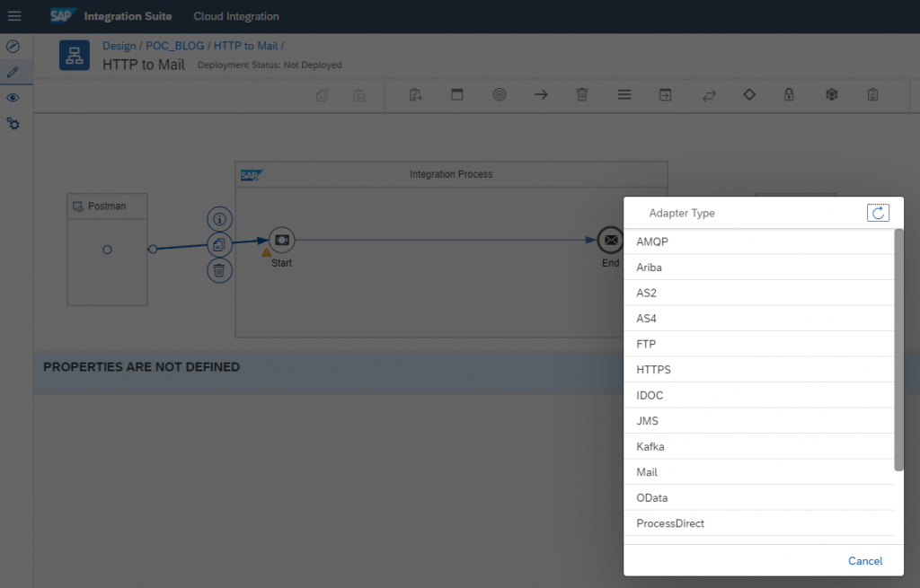Click the warning triangle on Start event
Viewport: 920px width, 588px height.
pyautogui.click(x=266, y=252)
